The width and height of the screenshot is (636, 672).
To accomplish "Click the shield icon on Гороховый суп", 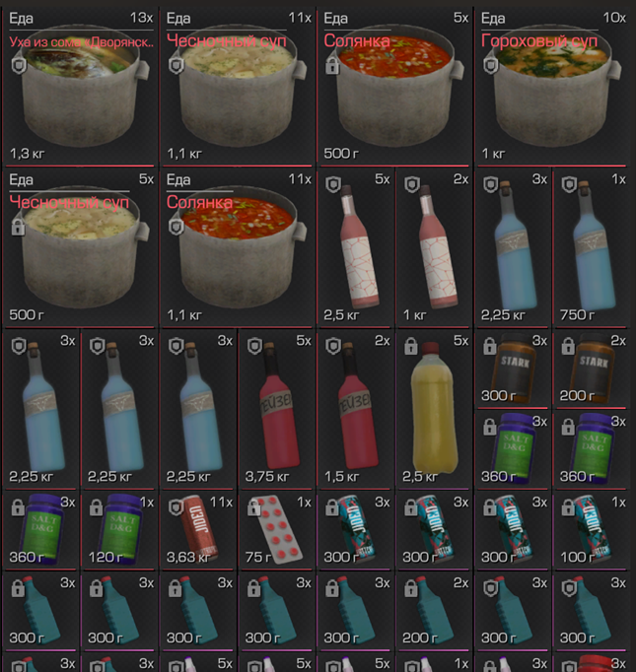I will [491, 66].
